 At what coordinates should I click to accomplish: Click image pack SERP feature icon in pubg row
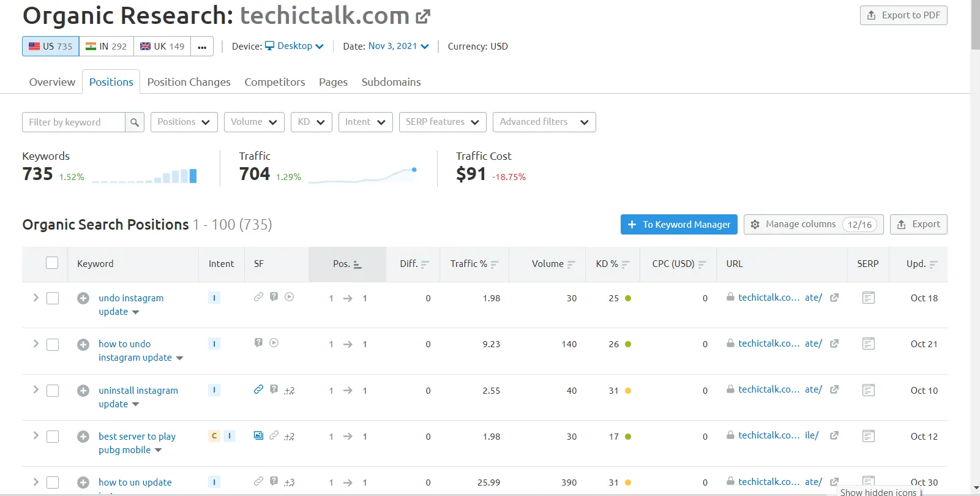[258, 435]
